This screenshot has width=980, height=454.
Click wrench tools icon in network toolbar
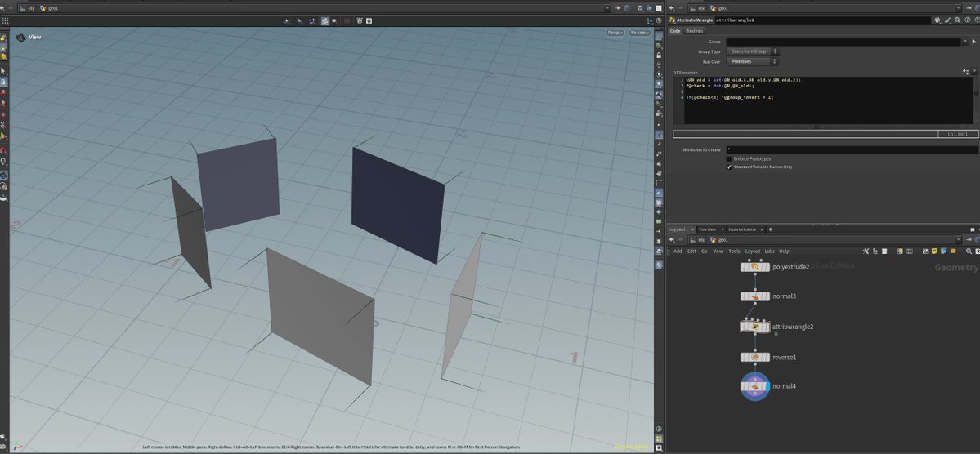(866, 251)
